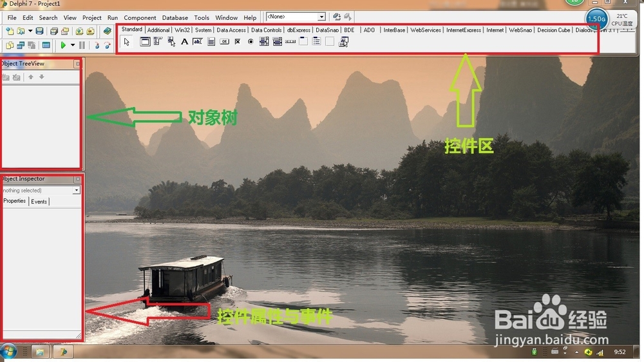This screenshot has width=644, height=362.
Task: Switch to the Decision Cube palette tab
Action: [553, 30]
